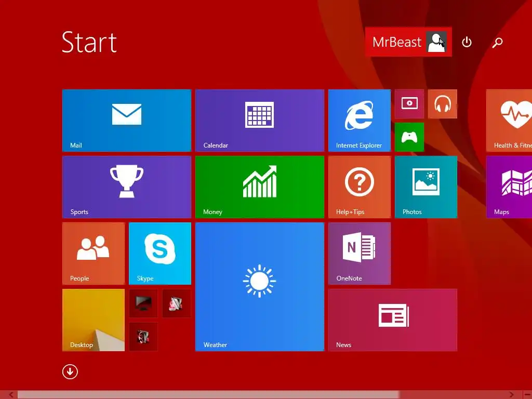
Task: Switch to the Desktop tile
Action: (x=94, y=320)
